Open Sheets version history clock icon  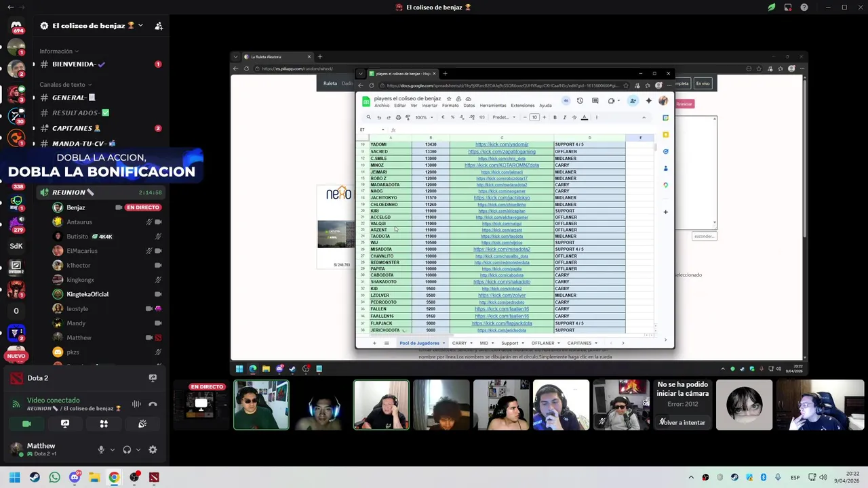580,101
